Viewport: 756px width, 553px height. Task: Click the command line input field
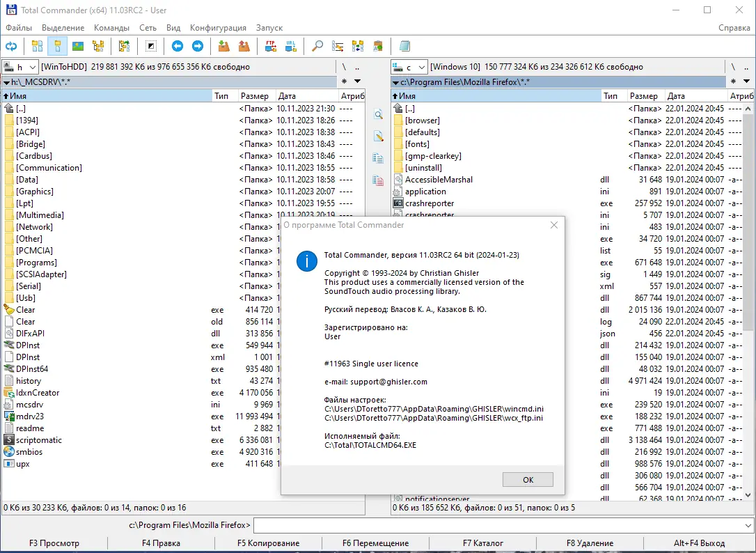pos(498,525)
